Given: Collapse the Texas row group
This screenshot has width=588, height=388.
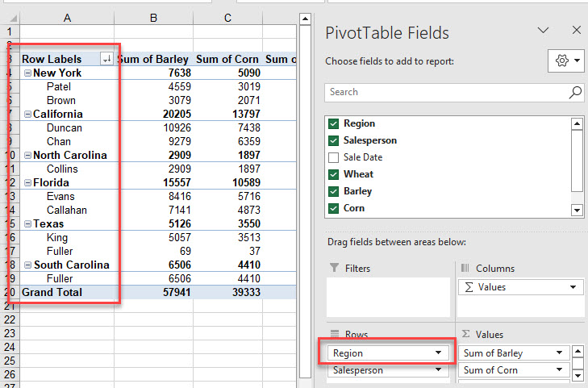Looking at the screenshot, I should 28,224.
